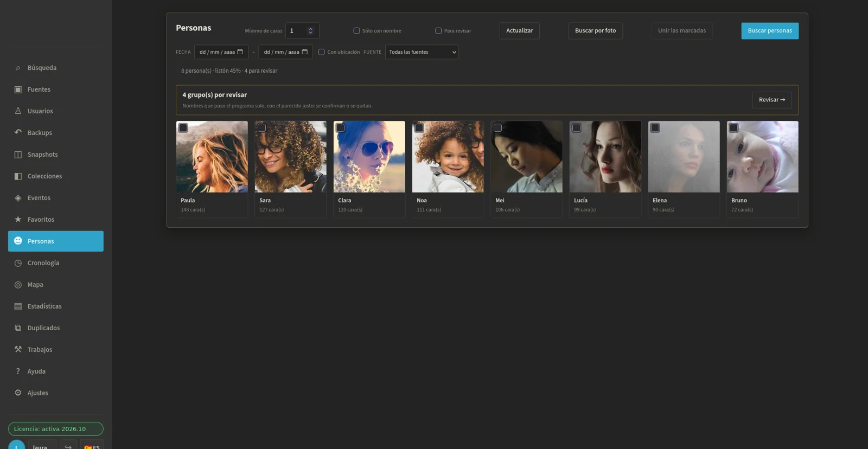This screenshot has height=449, width=868.
Task: Click the Cronología clock icon
Action: pos(18,263)
